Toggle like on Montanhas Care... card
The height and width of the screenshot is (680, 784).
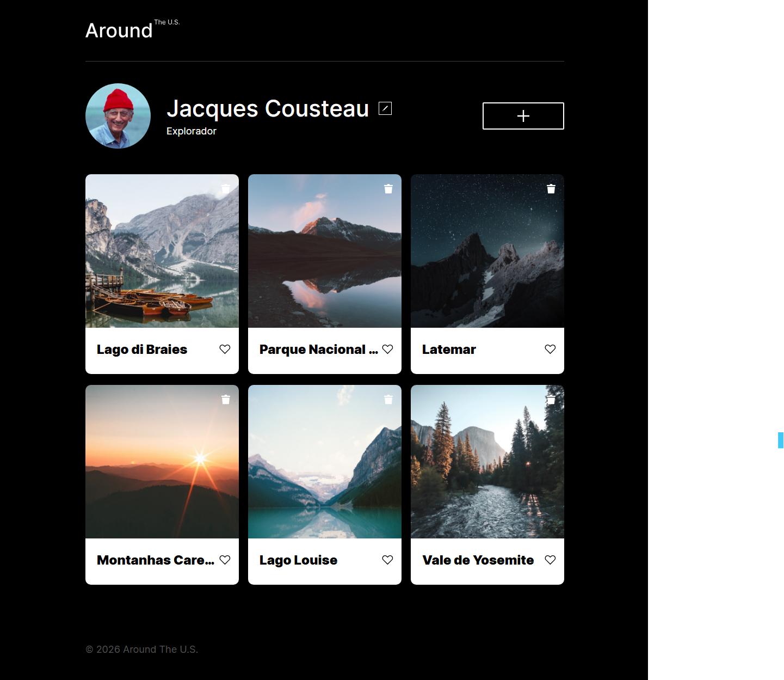(x=225, y=560)
